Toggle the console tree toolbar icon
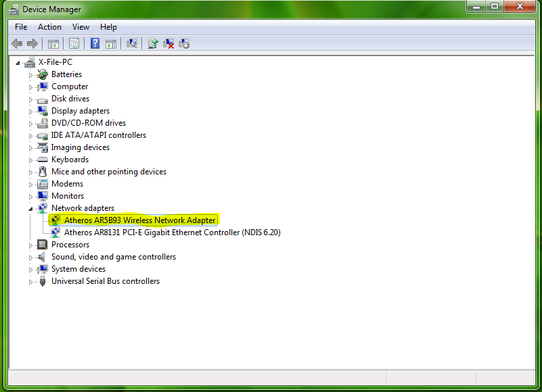Screen dimensions: 542x392 point(53,44)
